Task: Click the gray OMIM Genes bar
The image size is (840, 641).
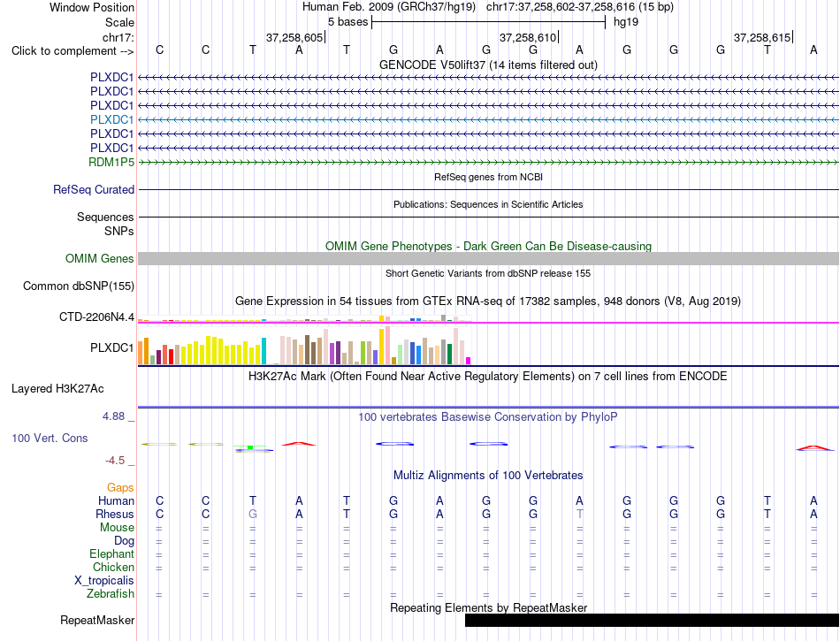Action: click(x=489, y=259)
